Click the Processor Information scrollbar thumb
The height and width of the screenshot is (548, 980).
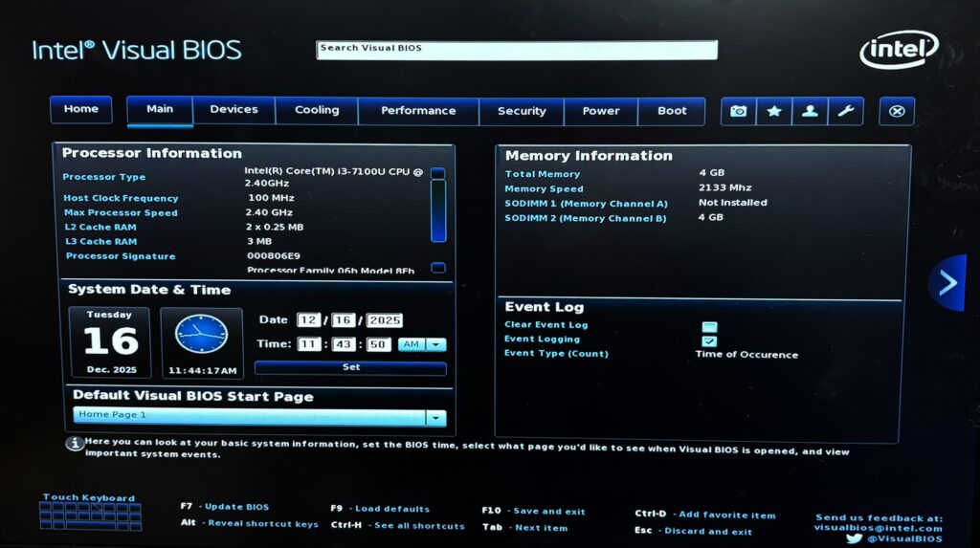[x=438, y=210]
